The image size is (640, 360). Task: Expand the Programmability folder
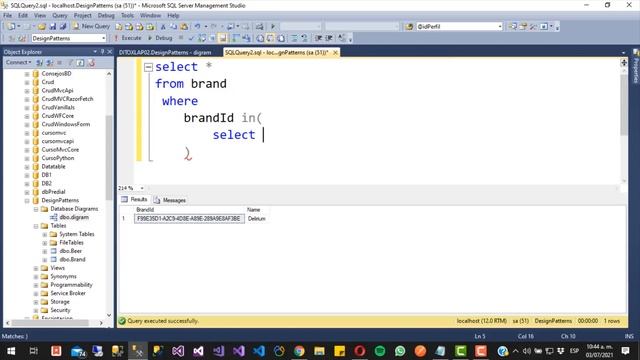[x=36, y=285]
